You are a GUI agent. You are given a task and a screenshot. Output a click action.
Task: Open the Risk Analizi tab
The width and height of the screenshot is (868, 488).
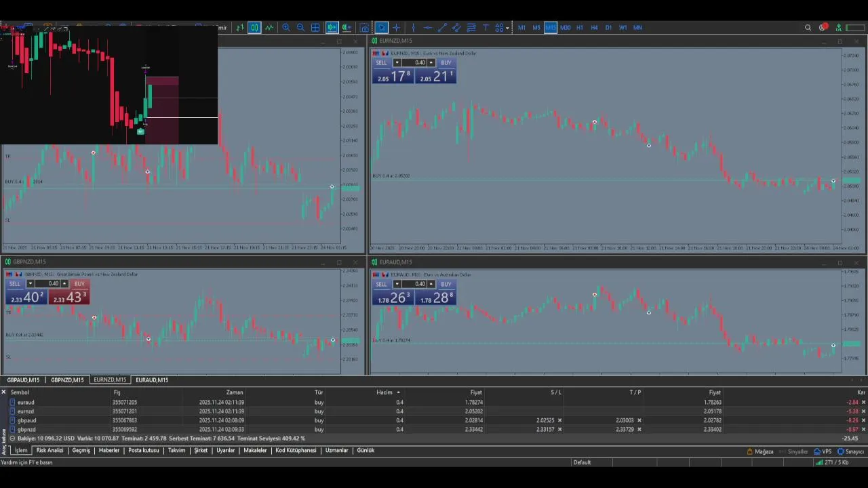[50, 451]
